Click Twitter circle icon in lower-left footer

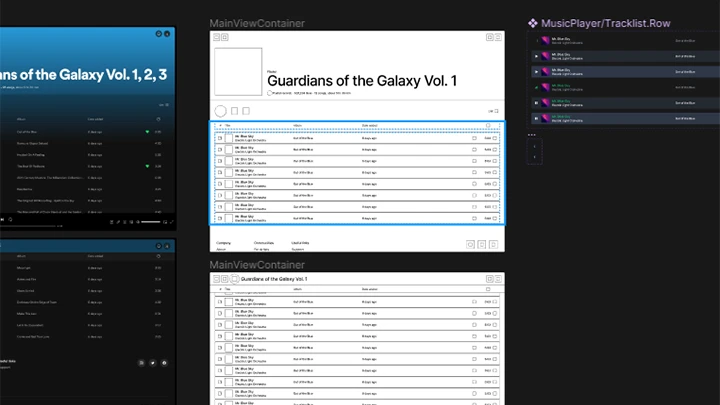coord(153,363)
